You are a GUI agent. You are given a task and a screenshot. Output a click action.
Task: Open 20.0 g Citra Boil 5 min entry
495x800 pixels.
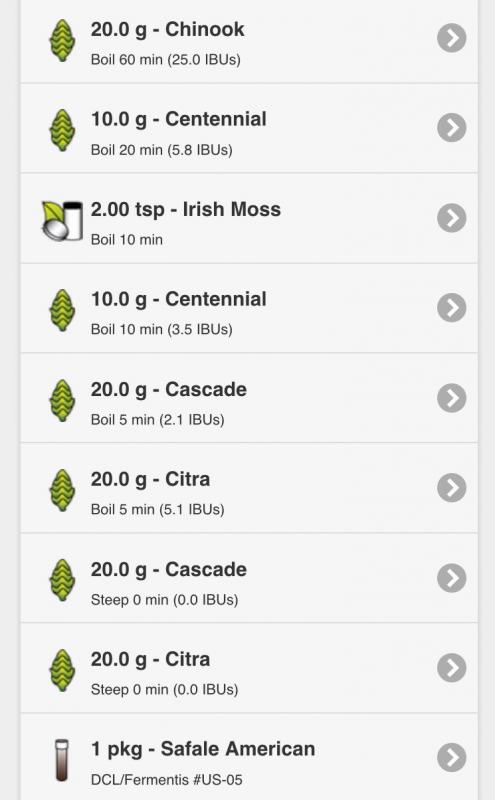[249, 488]
